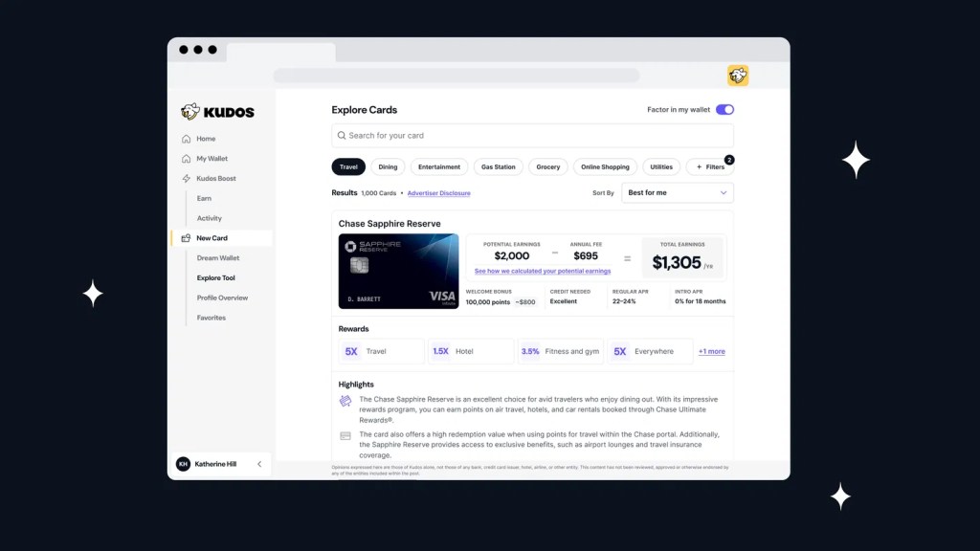
Task: Open Kudos Boost section
Action: coord(215,179)
